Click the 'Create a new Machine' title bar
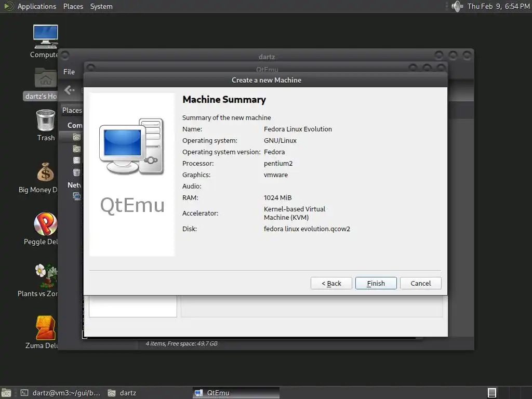Viewport: 532px width, 399px height. coord(267,80)
